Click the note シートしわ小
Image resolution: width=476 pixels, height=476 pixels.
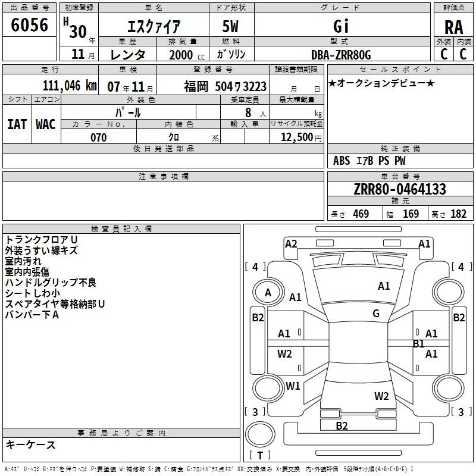33,293
